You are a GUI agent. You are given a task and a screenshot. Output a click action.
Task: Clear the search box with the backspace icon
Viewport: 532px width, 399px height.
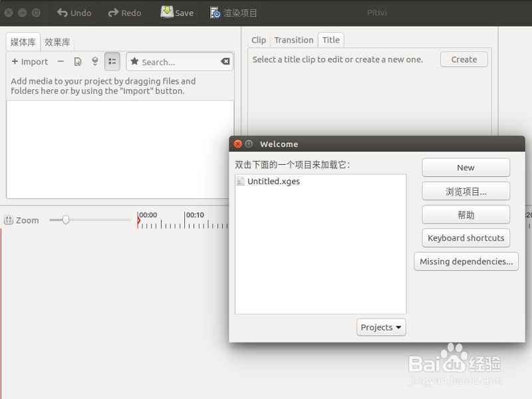[225, 61]
